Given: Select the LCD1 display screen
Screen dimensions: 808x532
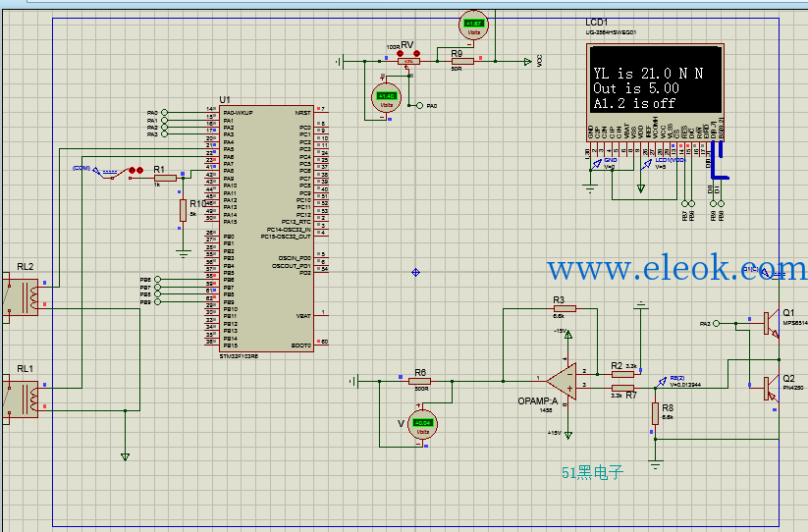Looking at the screenshot, I should pos(656,79).
